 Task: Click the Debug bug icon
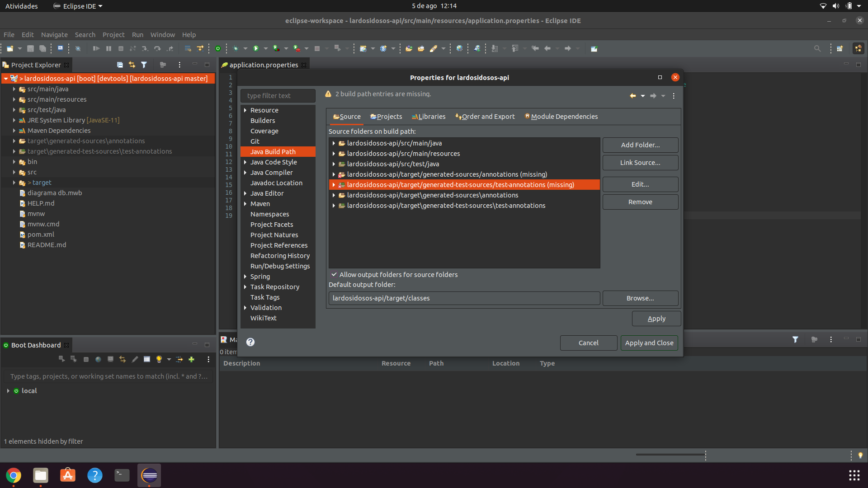click(235, 48)
